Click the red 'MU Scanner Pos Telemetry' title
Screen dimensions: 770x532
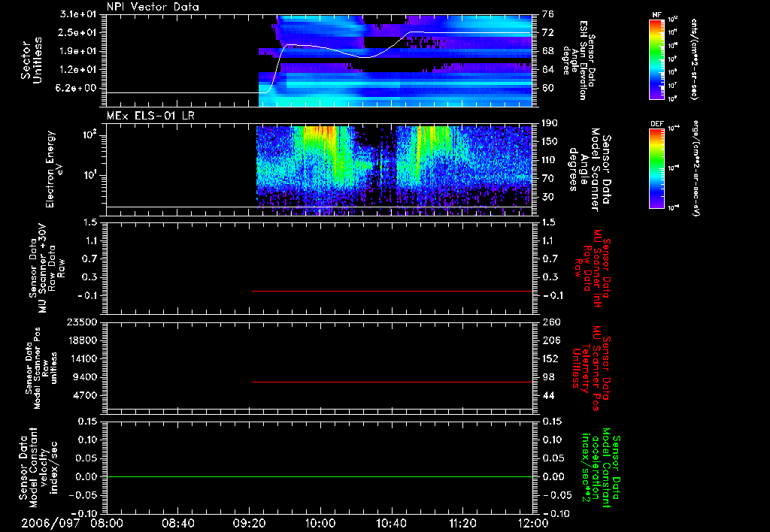coord(592,368)
